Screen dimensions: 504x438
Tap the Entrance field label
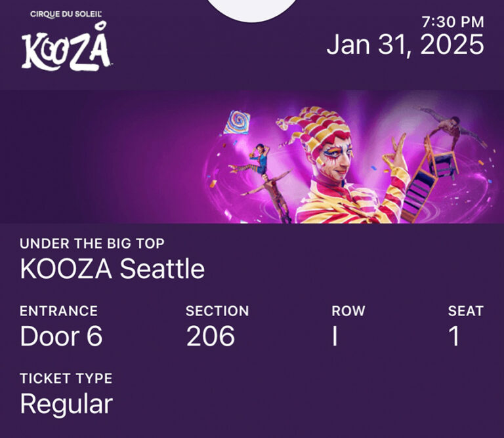pos(59,311)
